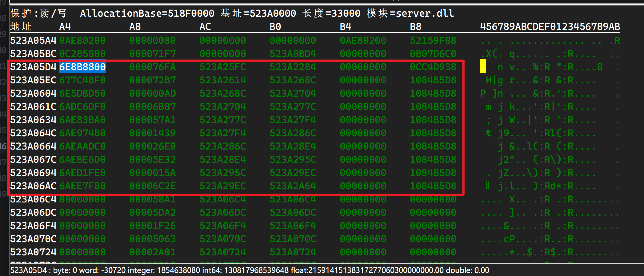
Task: Click the address label 523A0634
Action: pyautogui.click(x=33, y=120)
